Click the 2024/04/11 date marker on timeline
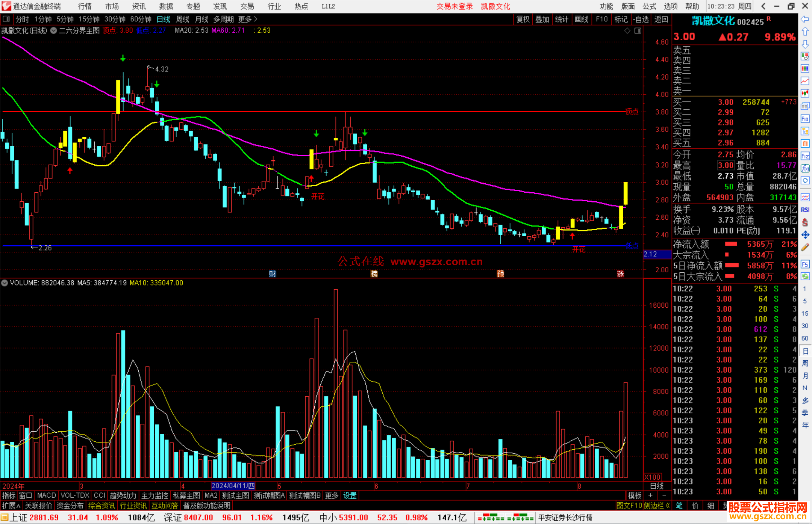The height and width of the screenshot is (524, 812). (x=233, y=486)
